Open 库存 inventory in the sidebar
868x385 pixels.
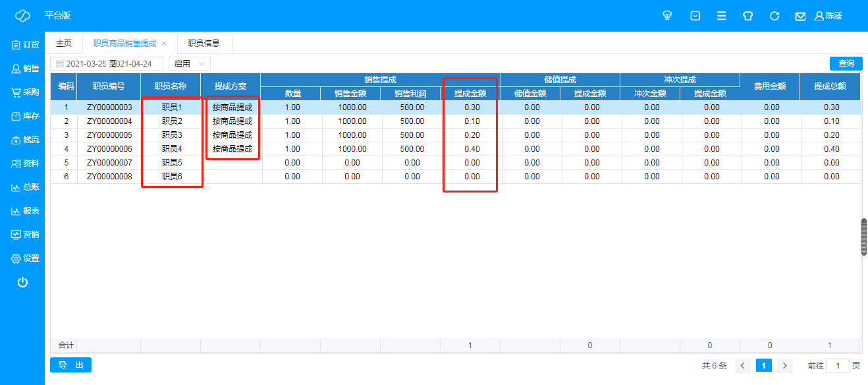point(25,116)
